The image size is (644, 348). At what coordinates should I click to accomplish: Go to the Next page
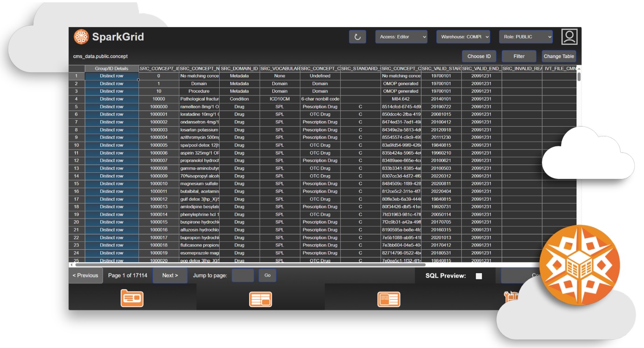[x=170, y=275]
